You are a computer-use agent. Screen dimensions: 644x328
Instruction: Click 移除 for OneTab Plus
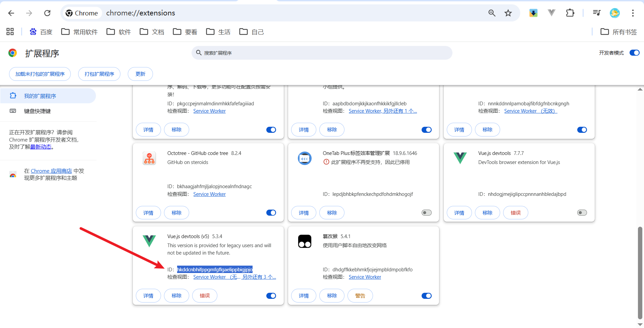click(332, 213)
